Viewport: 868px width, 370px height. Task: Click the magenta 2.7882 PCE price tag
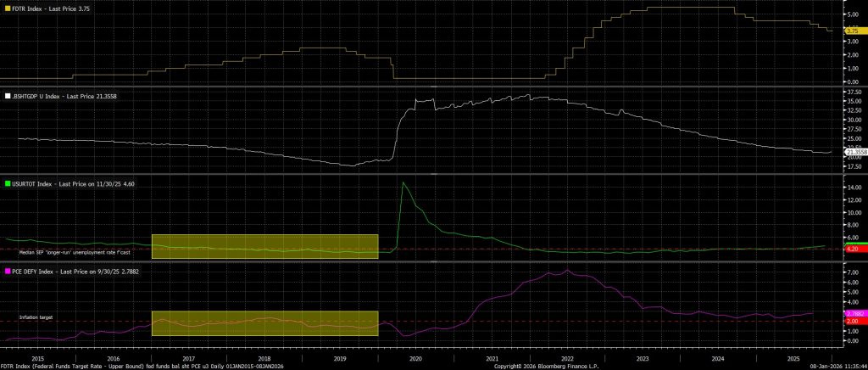854,314
